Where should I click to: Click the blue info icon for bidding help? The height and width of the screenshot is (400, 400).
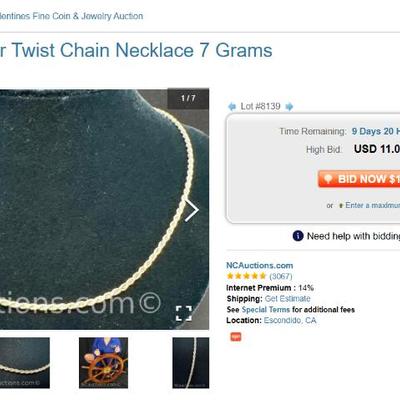click(298, 236)
